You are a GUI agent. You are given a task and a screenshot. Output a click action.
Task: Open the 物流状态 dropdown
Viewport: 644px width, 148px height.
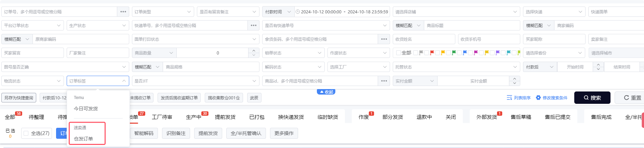(32, 81)
